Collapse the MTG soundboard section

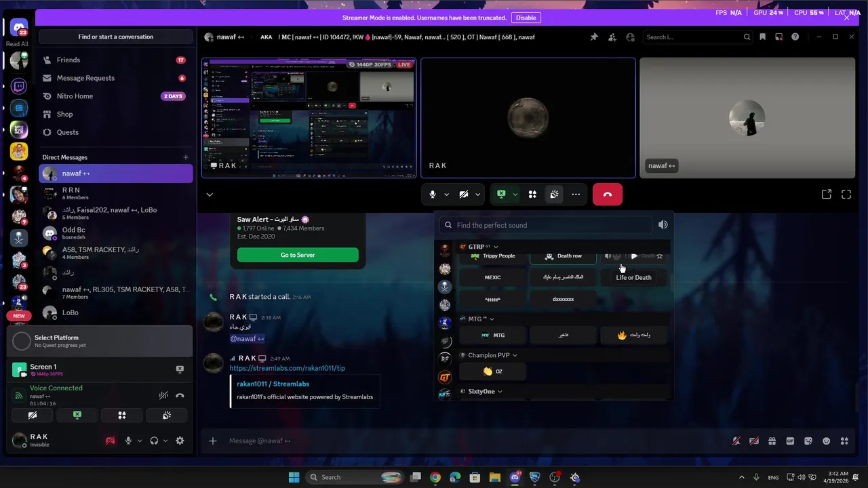[x=492, y=319]
